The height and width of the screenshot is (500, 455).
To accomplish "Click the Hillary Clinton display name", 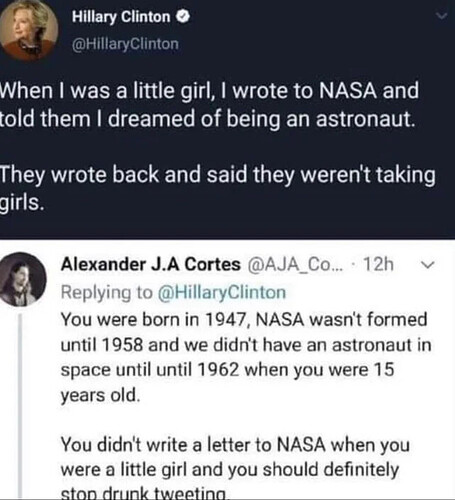I will 121,17.
